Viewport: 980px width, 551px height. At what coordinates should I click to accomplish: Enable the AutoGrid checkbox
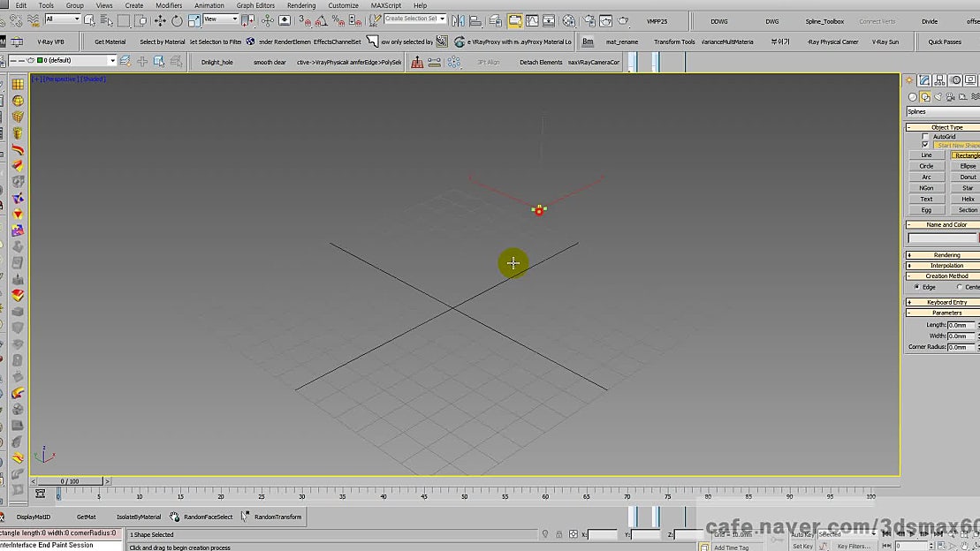924,137
